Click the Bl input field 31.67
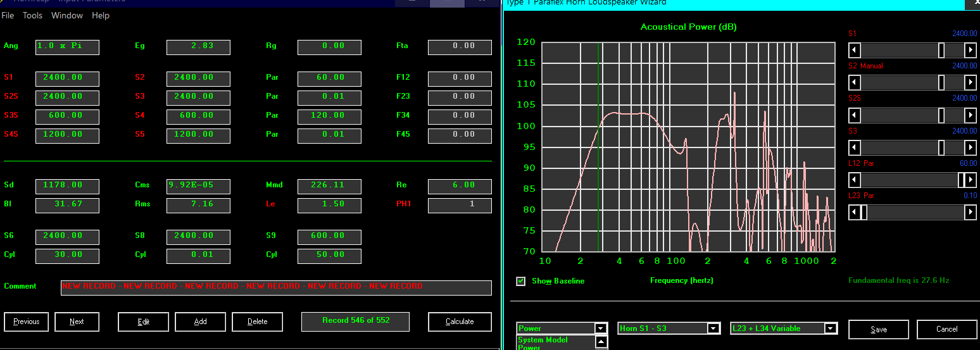Image resolution: width=980 pixels, height=350 pixels. [x=67, y=205]
